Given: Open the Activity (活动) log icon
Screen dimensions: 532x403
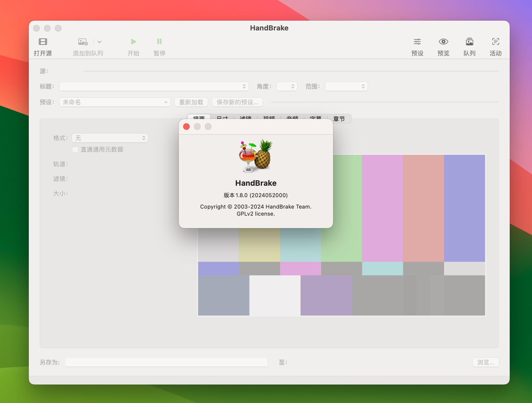Looking at the screenshot, I should tap(496, 42).
